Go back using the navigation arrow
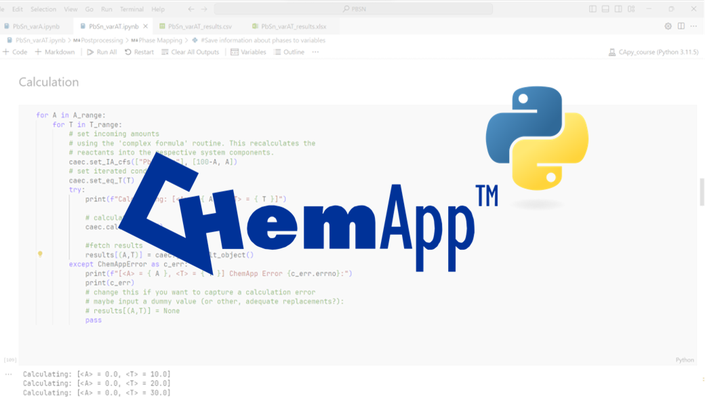This screenshot has width=705, height=397. pos(191,9)
